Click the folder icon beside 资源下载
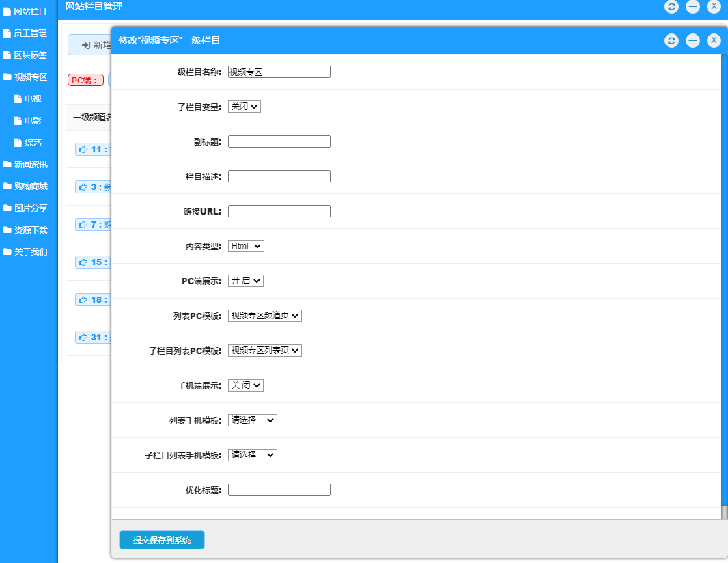 click(x=8, y=230)
